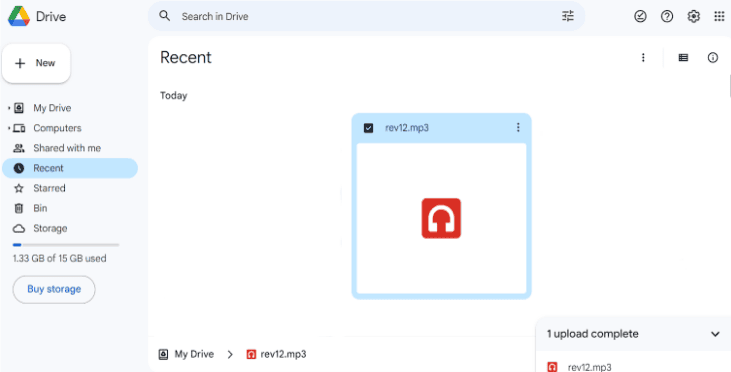Collapse the upload complete panel
The height and width of the screenshot is (372, 731).
point(715,334)
